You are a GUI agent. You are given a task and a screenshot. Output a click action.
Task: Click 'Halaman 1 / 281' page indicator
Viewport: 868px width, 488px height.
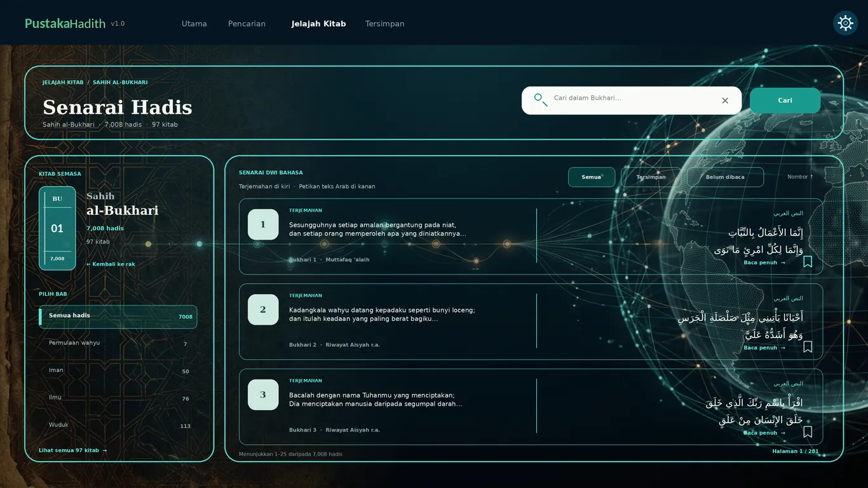pyautogui.click(x=796, y=452)
